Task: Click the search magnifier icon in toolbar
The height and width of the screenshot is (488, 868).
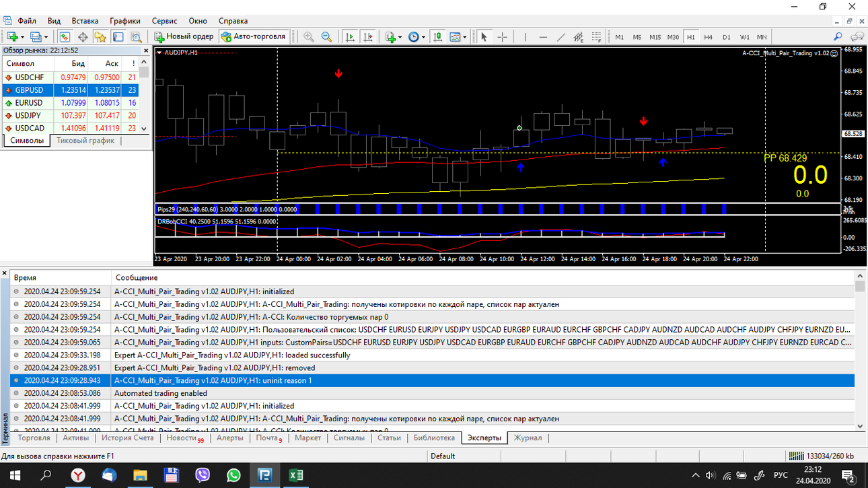Action: pos(838,37)
